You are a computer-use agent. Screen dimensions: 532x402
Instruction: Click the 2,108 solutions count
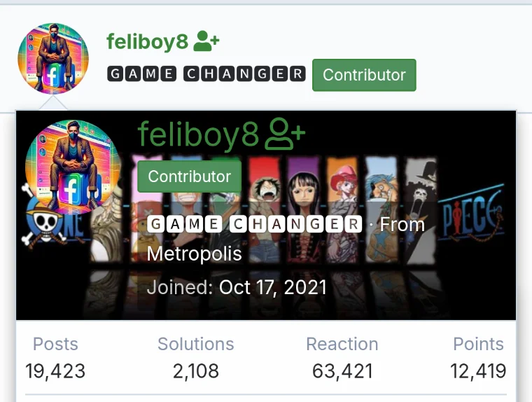(196, 370)
